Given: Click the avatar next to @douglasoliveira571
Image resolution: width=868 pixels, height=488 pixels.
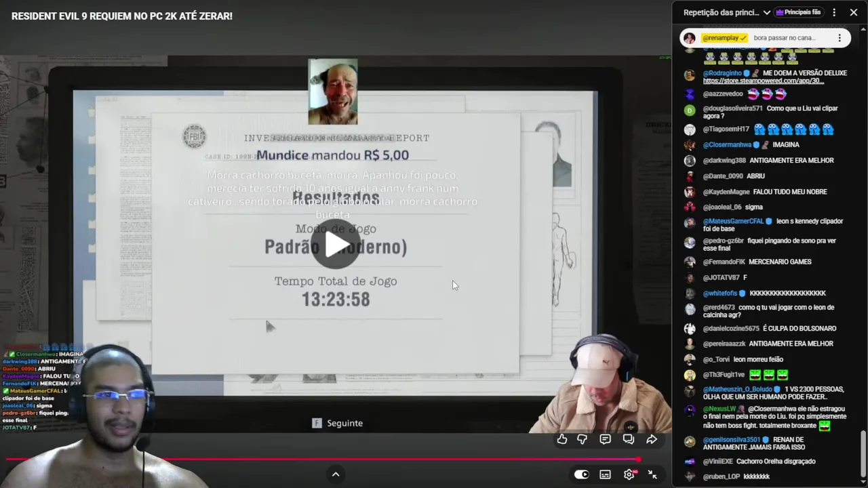Looking at the screenshot, I should (x=690, y=110).
